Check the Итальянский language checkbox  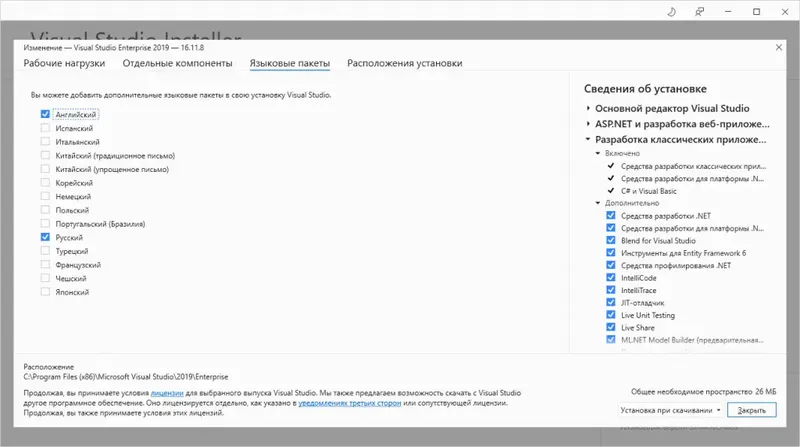pos(45,142)
